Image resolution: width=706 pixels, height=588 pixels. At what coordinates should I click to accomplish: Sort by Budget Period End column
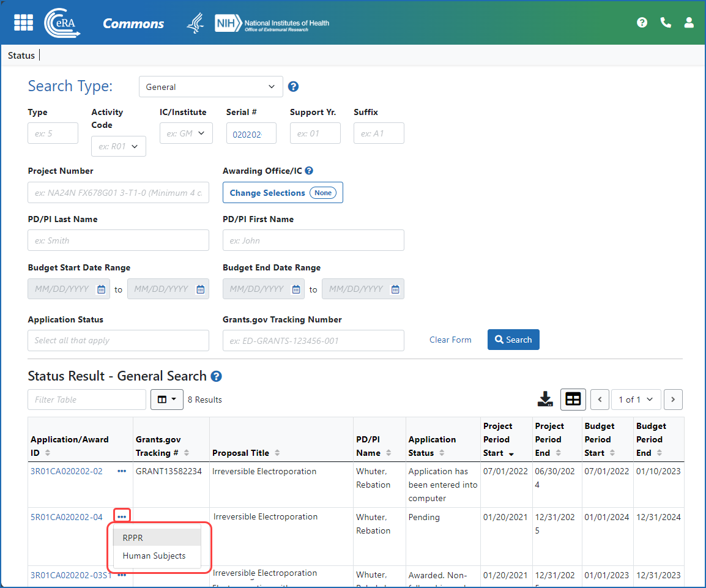[659, 453]
